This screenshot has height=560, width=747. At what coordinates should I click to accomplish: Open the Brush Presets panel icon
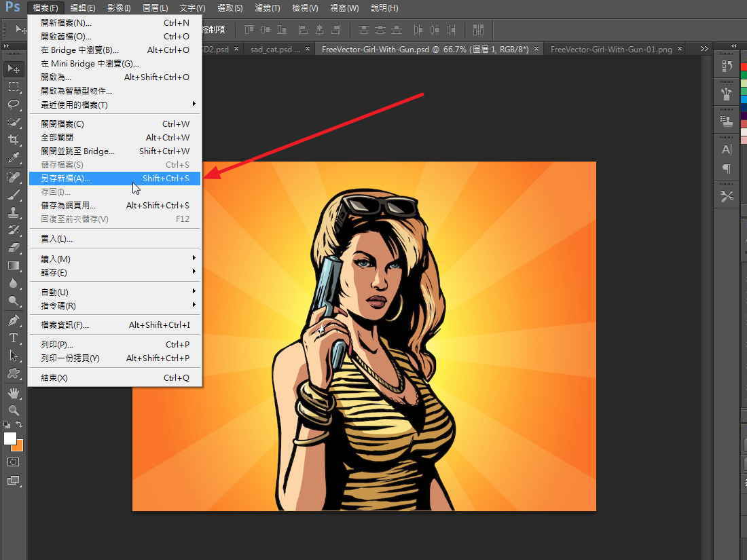[x=727, y=94]
